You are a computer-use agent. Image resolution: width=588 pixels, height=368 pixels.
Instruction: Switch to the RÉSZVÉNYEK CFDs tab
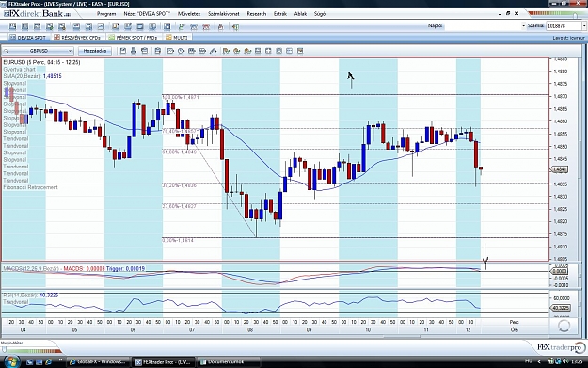pyautogui.click(x=77, y=38)
